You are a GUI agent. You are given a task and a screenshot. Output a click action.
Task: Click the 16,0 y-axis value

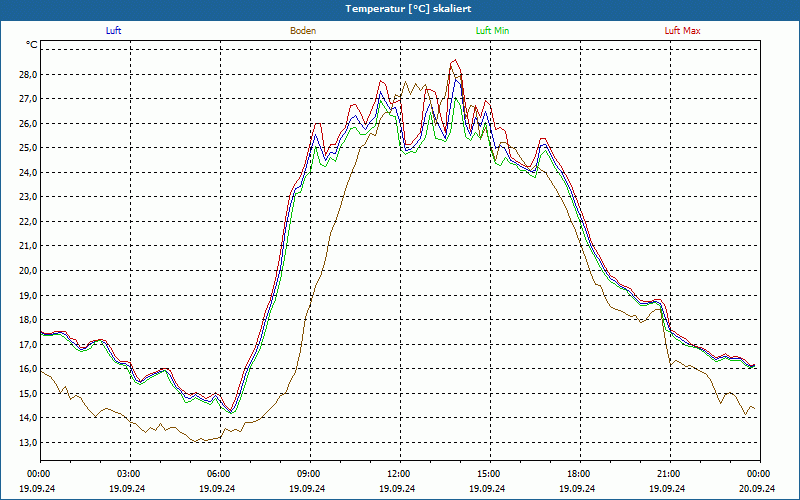28,369
